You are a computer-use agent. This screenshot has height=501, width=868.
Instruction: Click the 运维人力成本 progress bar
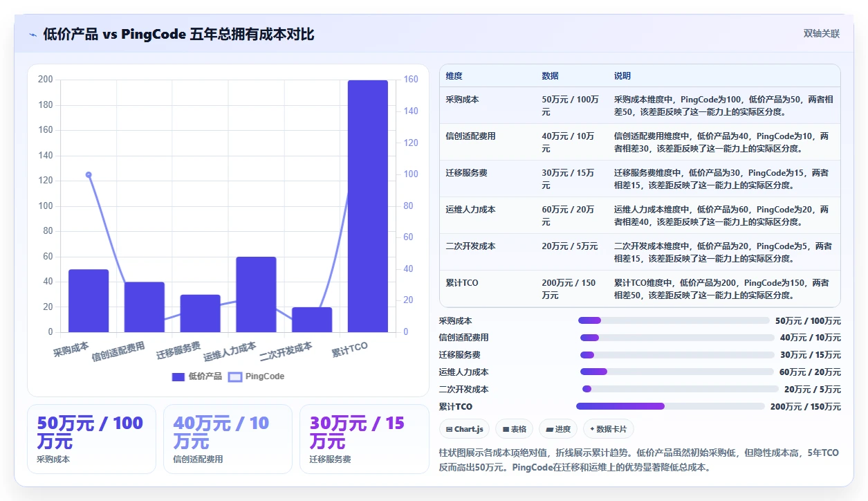tap(677, 372)
